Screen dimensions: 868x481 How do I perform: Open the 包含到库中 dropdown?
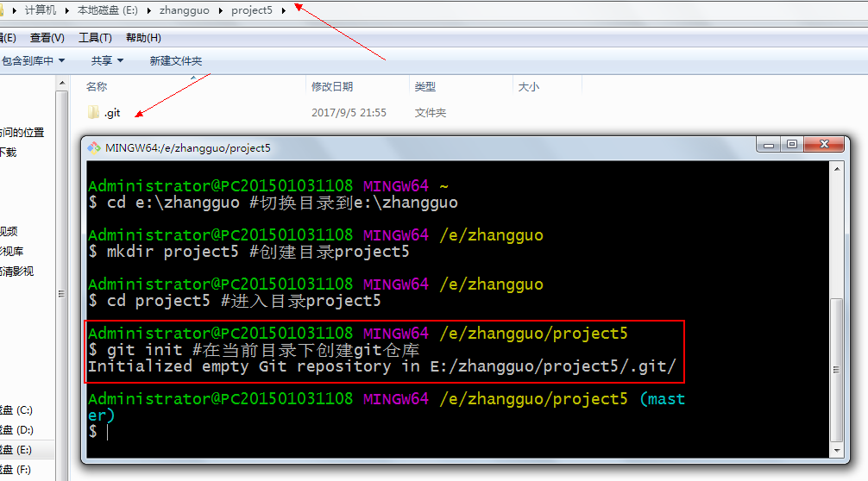tap(33, 60)
